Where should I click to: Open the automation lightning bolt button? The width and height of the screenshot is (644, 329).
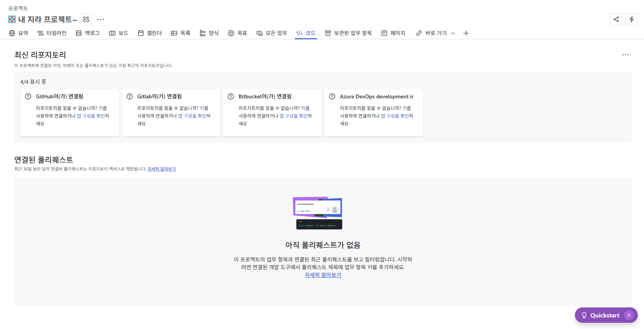[x=632, y=19]
